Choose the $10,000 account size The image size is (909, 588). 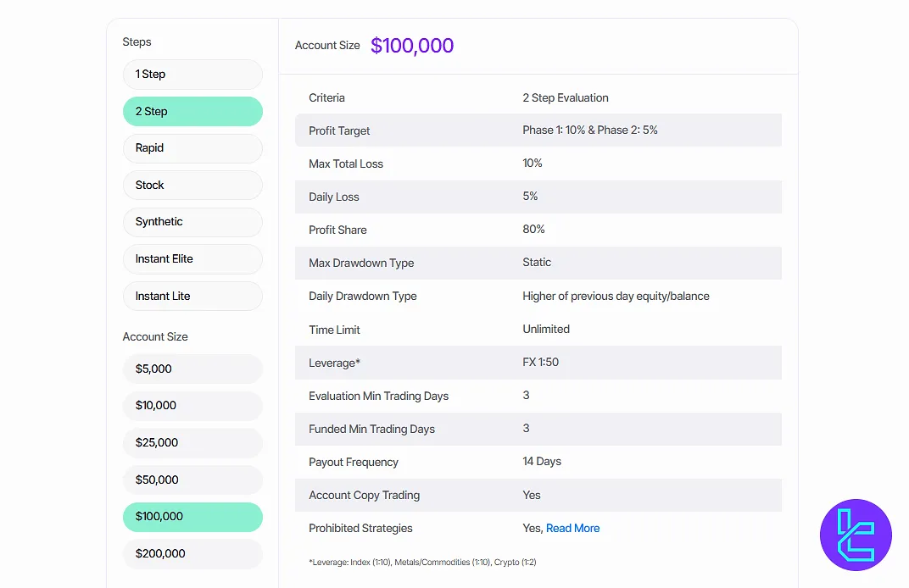[x=192, y=406]
